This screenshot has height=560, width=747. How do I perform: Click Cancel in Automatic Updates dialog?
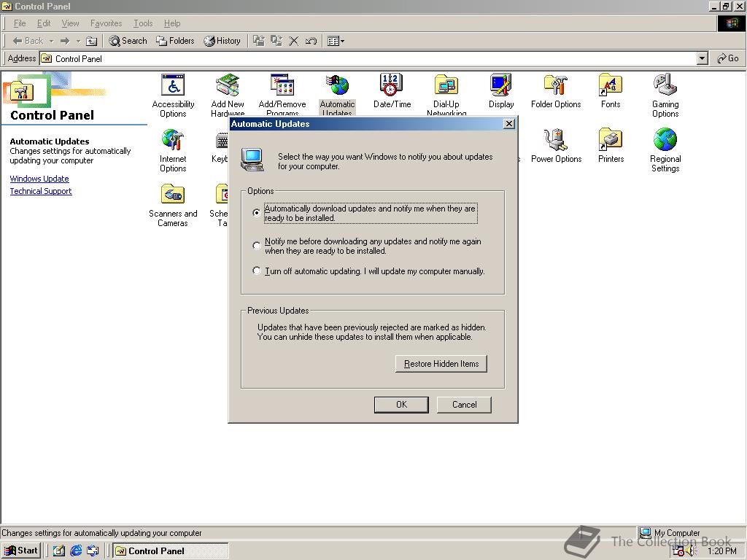tap(464, 404)
